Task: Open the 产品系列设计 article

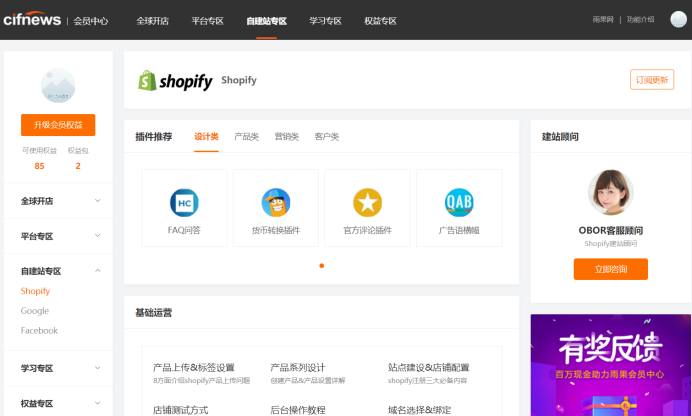Action: (297, 367)
